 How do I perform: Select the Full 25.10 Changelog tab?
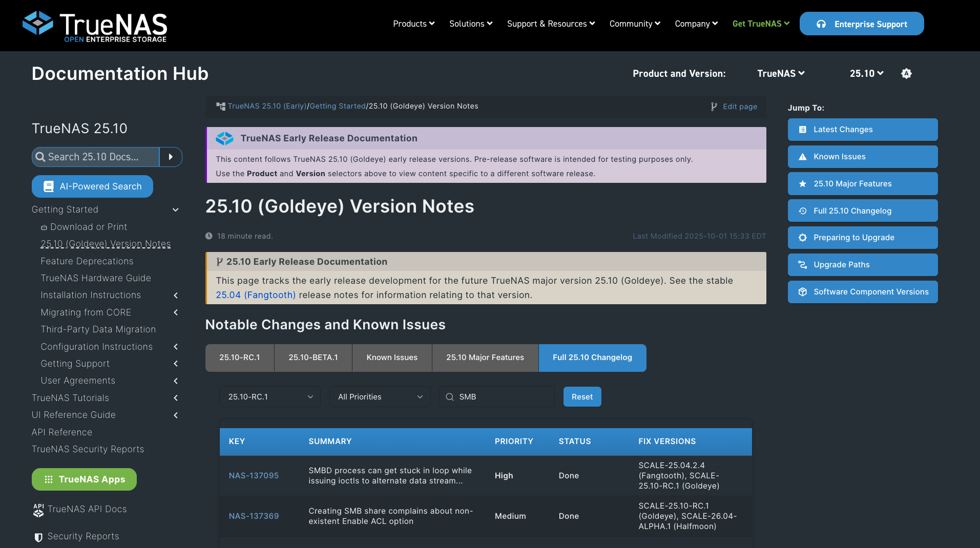click(x=592, y=357)
